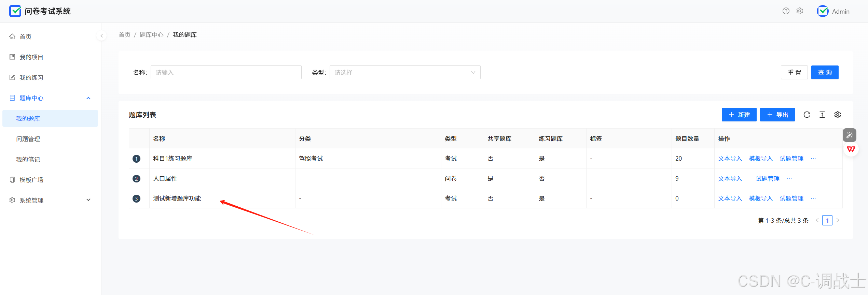Click the 我的练习 edit icon
This screenshot has width=868, height=295.
pos(12,77)
